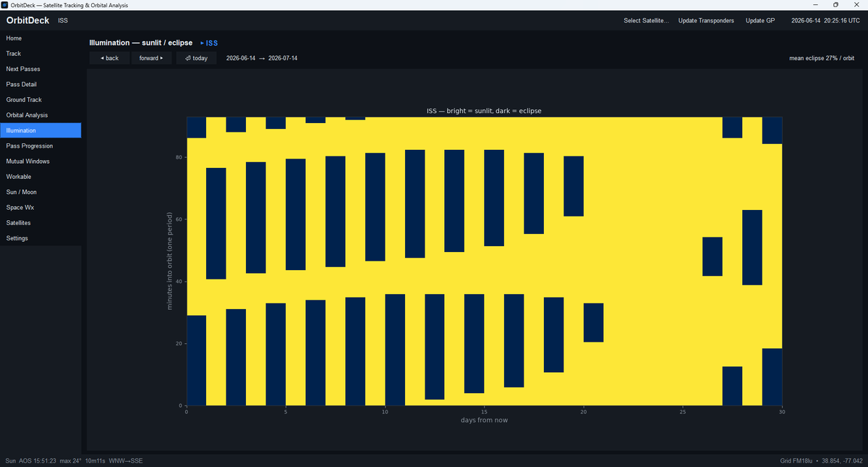
Task: Open the Ground Track view
Action: click(41, 100)
